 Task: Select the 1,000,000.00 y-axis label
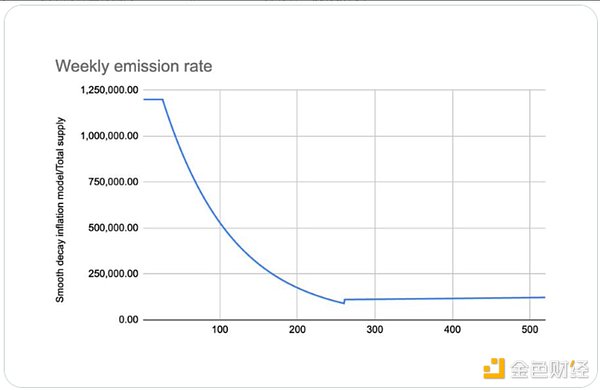pos(109,136)
